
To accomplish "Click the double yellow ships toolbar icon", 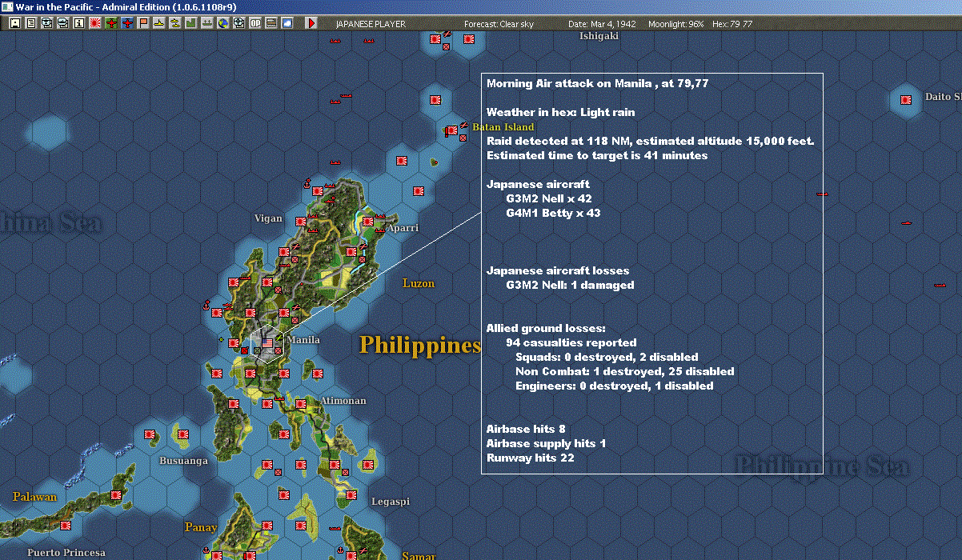I will (x=174, y=23).
